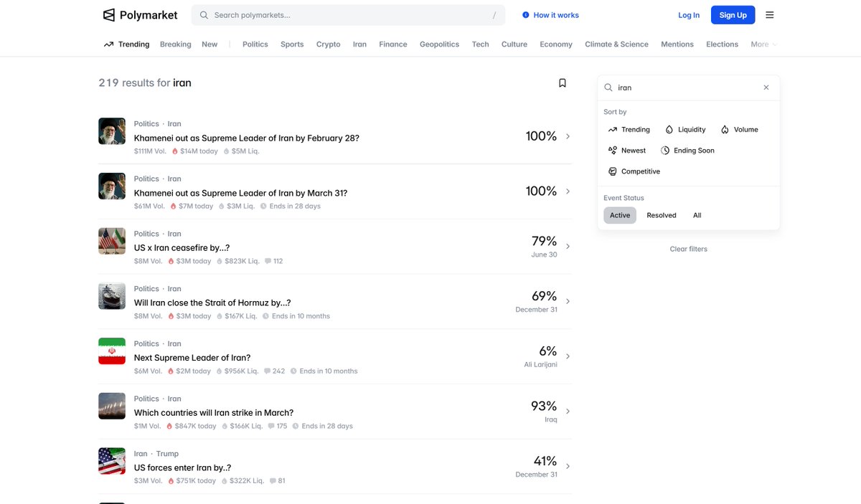This screenshot has width=861, height=504.
Task: Sort results by Liquidity
Action: (x=685, y=130)
